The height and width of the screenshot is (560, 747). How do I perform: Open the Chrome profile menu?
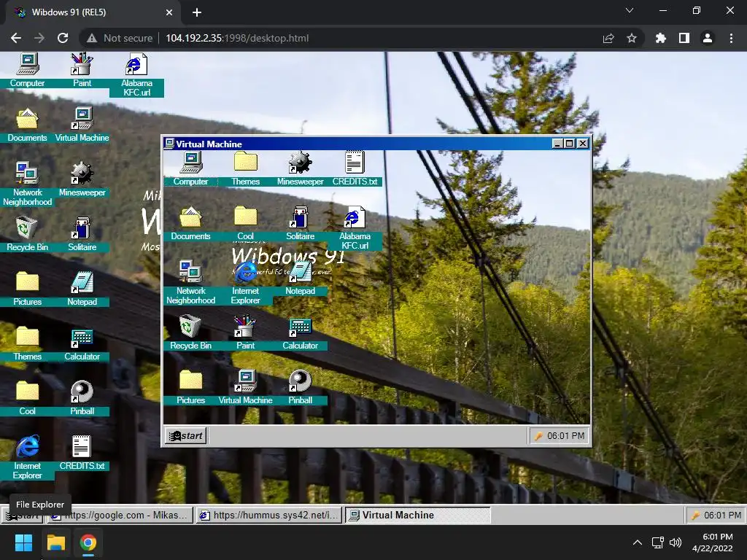(x=708, y=38)
